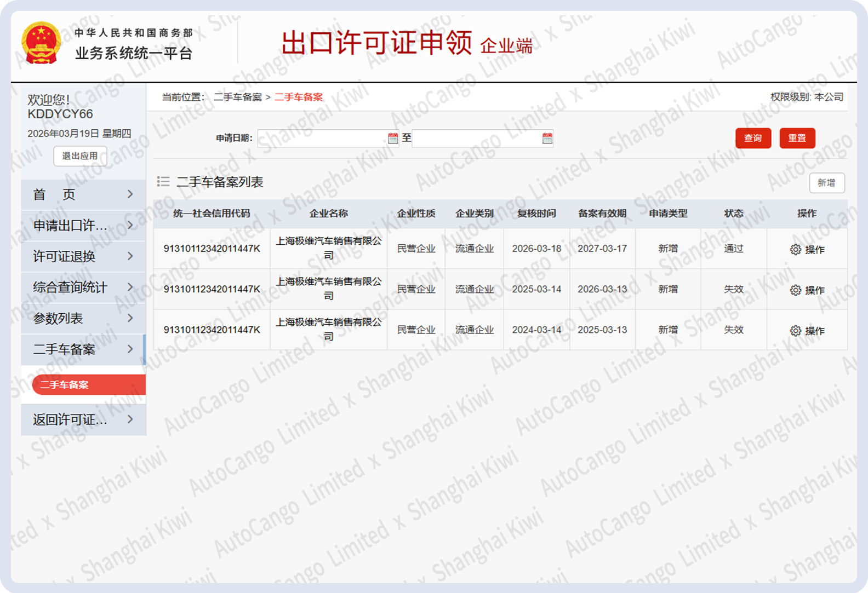Click the 二手车备案 breadcrumb parent link
This screenshot has height=593, width=868.
(238, 97)
